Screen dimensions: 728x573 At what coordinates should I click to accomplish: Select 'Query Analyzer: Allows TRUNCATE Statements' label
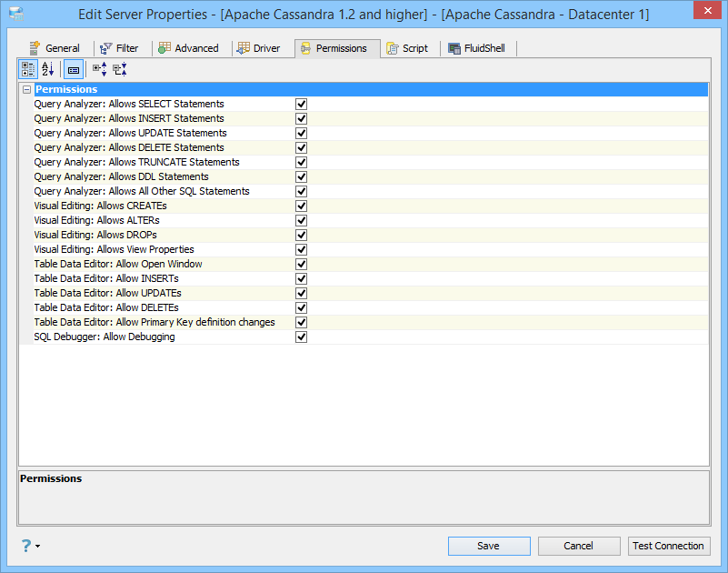(x=136, y=162)
